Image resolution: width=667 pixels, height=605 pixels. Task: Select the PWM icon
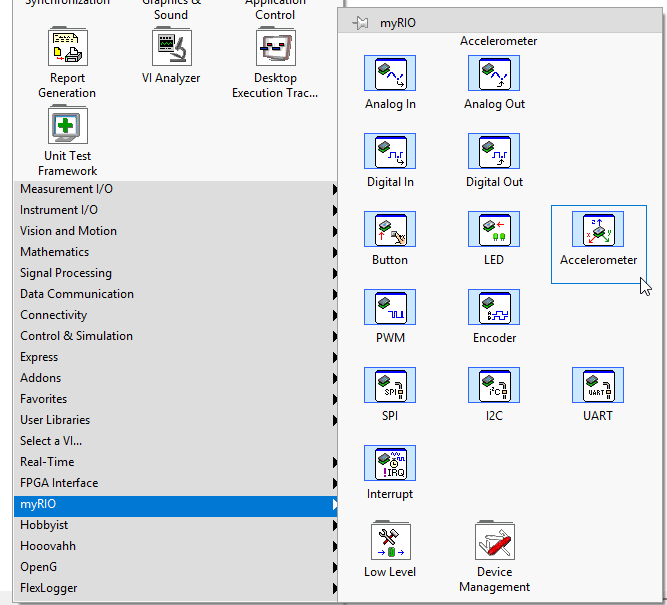(390, 307)
